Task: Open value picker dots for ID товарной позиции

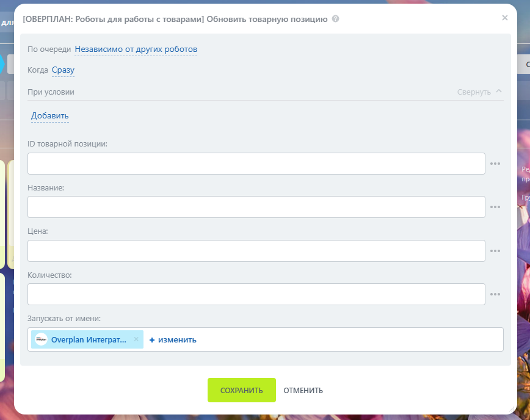Action: (495, 164)
